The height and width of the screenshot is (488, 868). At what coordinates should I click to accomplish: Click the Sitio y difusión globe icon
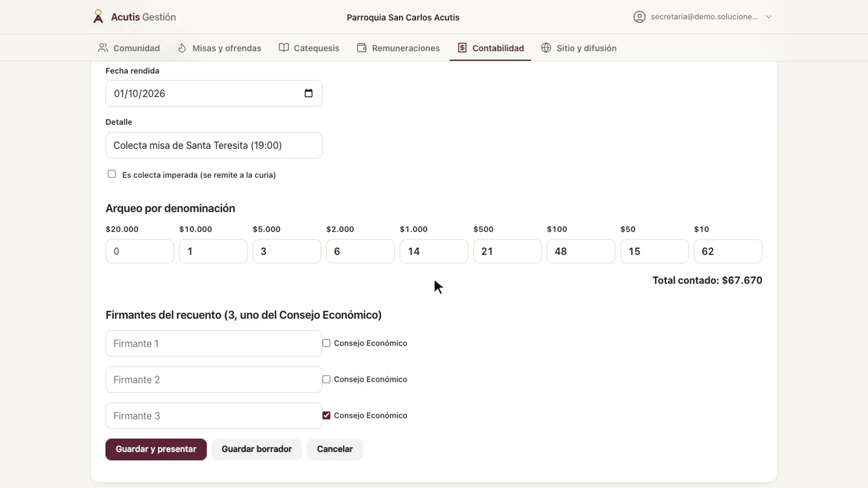point(546,48)
